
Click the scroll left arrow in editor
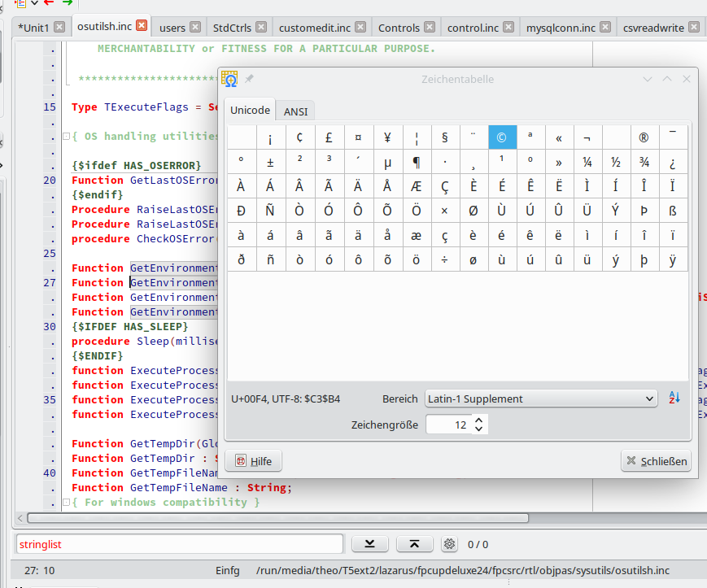click(x=20, y=518)
